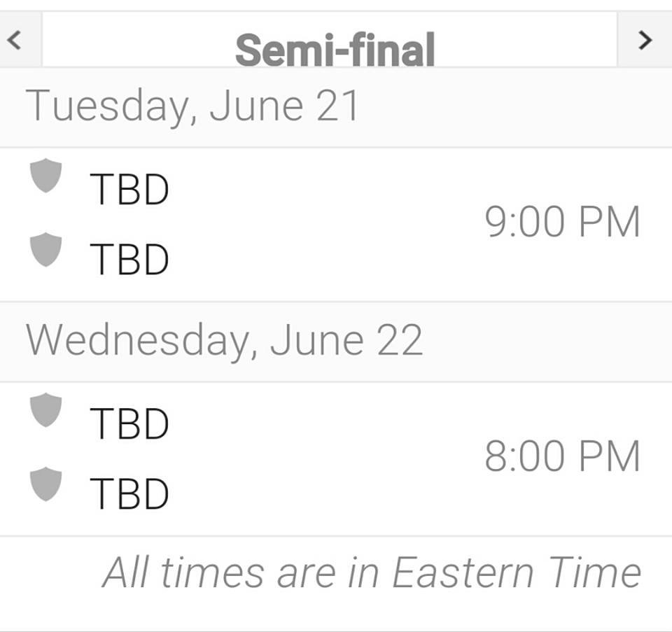
Task: Open the second TBD team on Wednesday
Action: pos(129,493)
